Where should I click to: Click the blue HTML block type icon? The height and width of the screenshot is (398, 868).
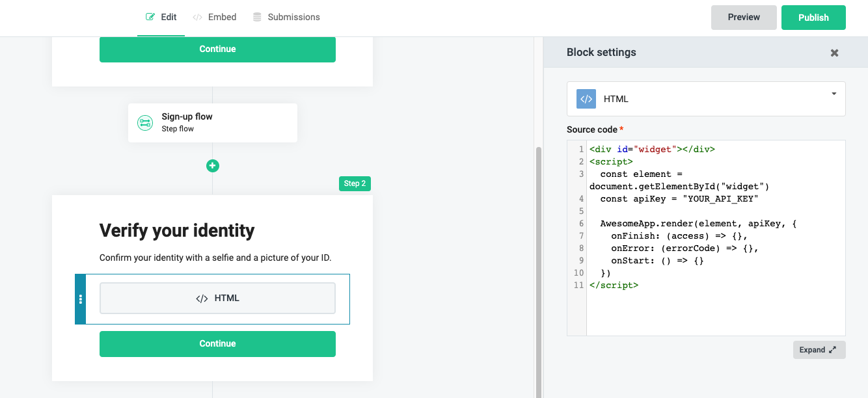pyautogui.click(x=586, y=99)
